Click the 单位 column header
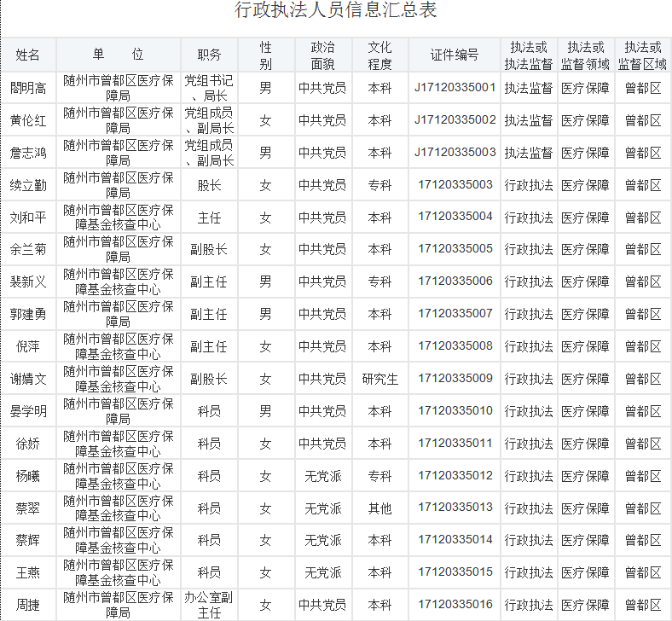This screenshot has width=672, height=621. pyautogui.click(x=119, y=54)
